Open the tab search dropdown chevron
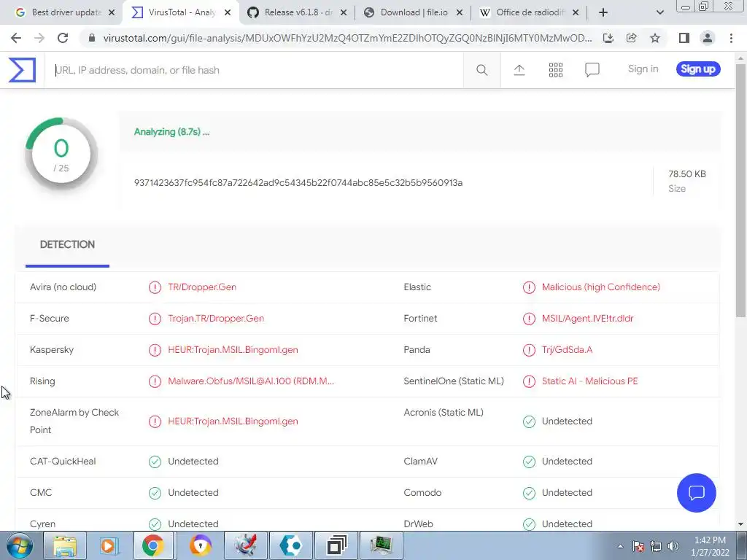The image size is (747, 560). [x=659, y=12]
